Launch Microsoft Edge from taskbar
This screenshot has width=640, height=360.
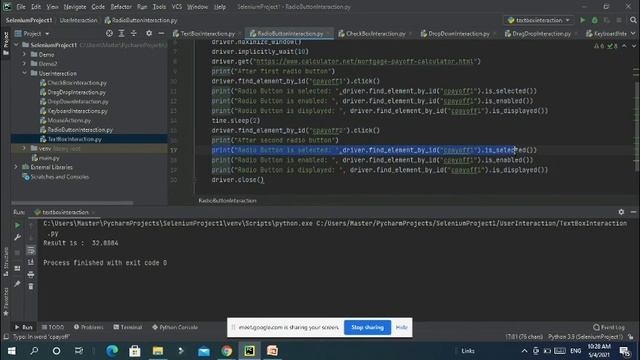pyautogui.click(x=112, y=351)
